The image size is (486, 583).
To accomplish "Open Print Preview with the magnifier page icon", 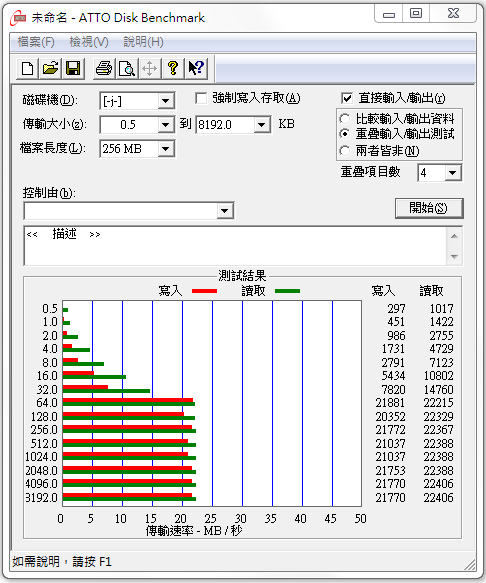I will (127, 68).
